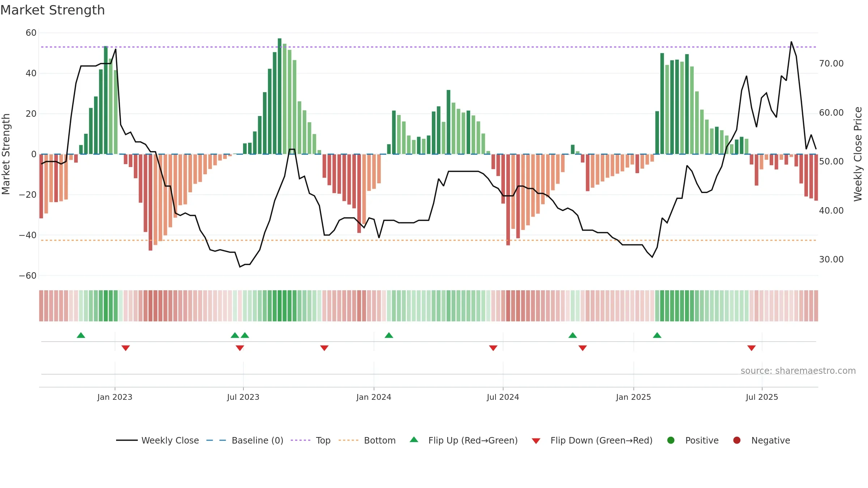
Task: Click the −60 left axis tick label
Action: point(28,276)
